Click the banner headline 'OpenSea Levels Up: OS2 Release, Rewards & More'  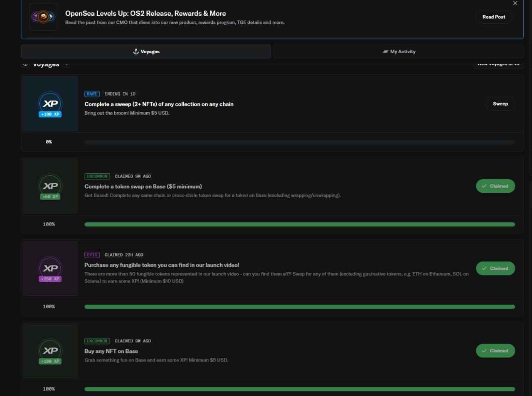(x=145, y=13)
